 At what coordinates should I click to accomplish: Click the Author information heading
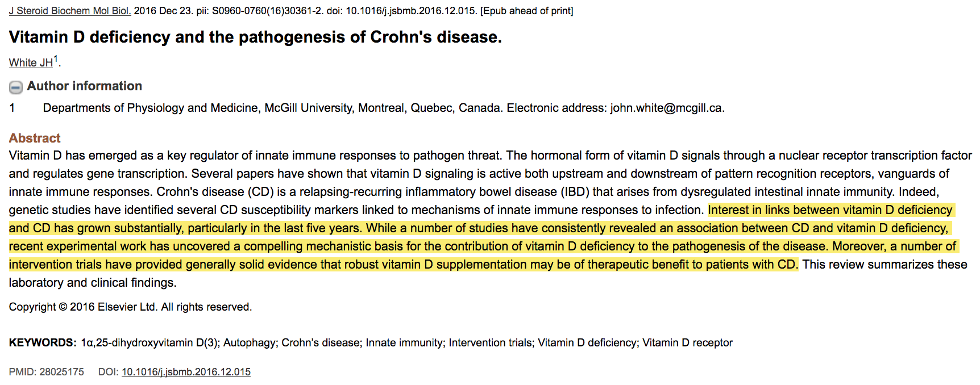pos(84,86)
